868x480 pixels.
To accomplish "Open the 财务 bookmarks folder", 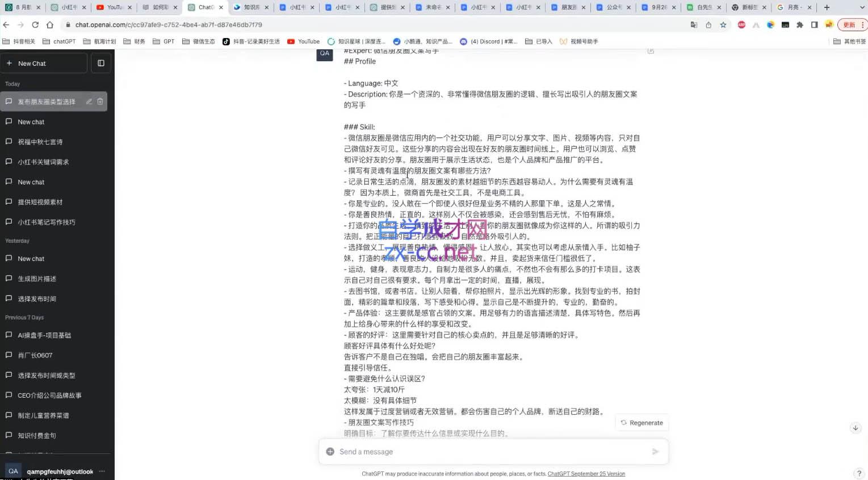I will (134, 41).
